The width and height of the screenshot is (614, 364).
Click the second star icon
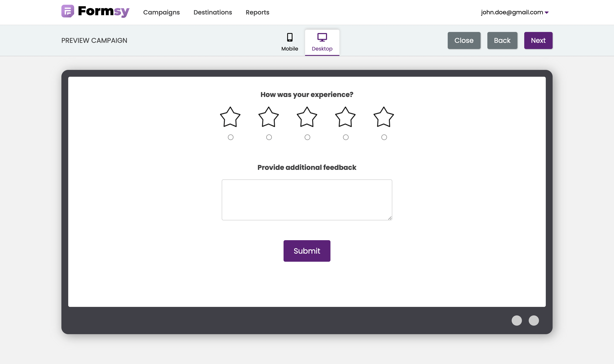[x=269, y=117]
